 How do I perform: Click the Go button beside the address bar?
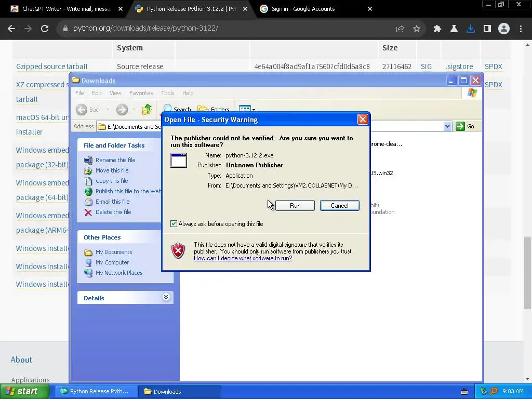pyautogui.click(x=465, y=126)
